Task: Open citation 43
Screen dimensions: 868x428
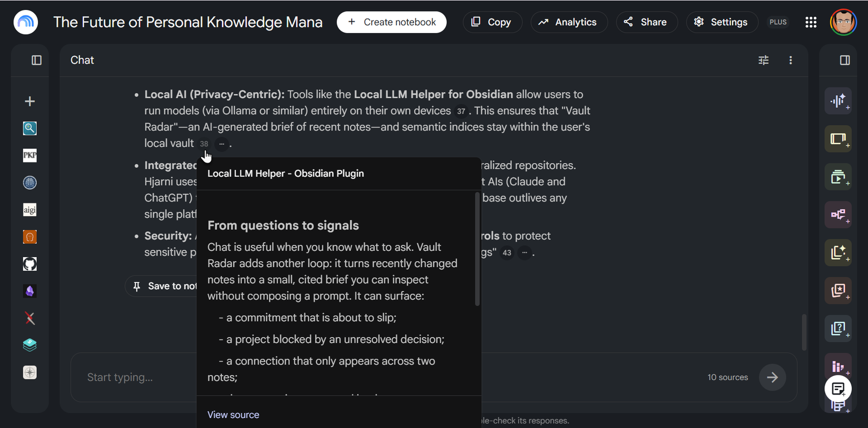Action: [507, 253]
